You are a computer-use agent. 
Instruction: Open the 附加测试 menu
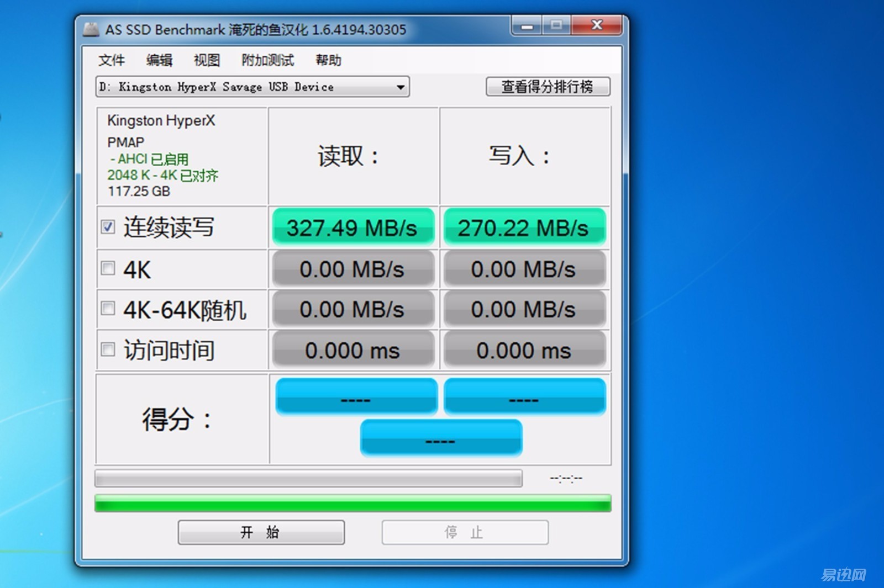[x=267, y=60]
